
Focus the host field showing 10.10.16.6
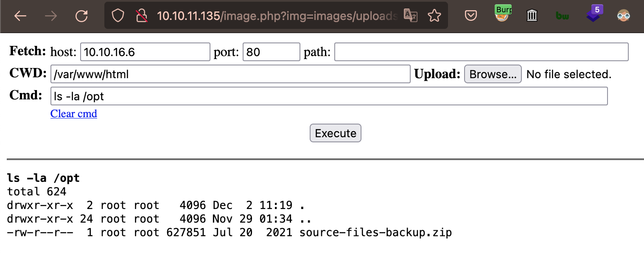(145, 52)
